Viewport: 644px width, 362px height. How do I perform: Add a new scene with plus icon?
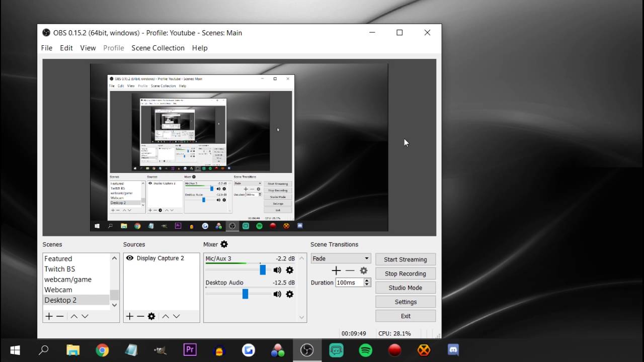(49, 316)
